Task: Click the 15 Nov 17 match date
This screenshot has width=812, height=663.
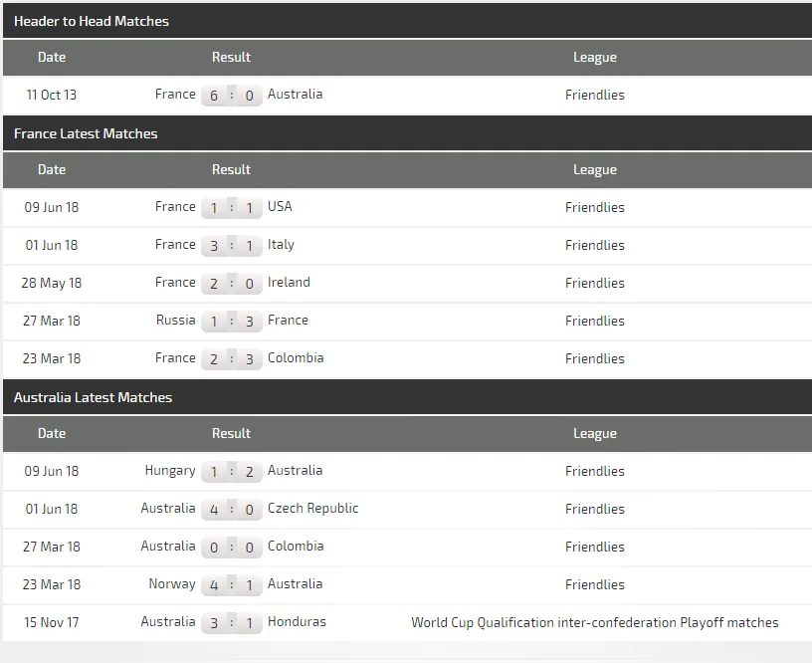Action: 52,622
